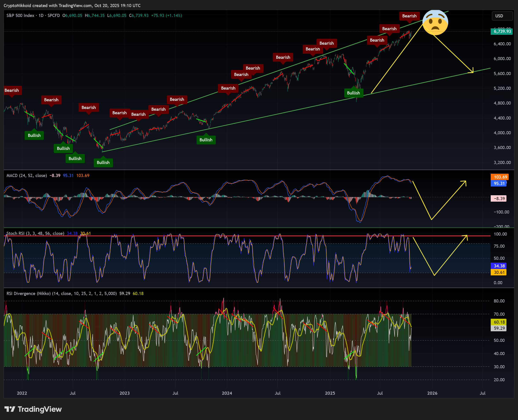518x420 pixels.
Task: Click the 5,600.00 price axis level
Action: pyautogui.click(x=502, y=74)
